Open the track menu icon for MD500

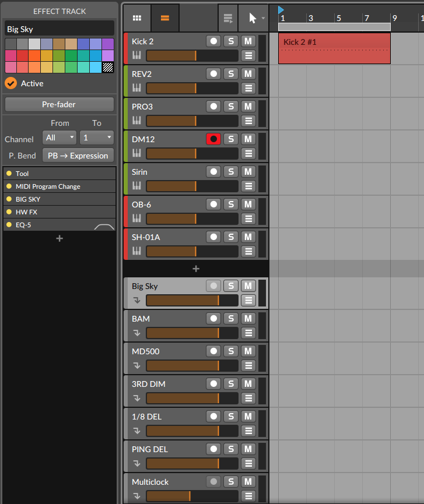coord(248,365)
